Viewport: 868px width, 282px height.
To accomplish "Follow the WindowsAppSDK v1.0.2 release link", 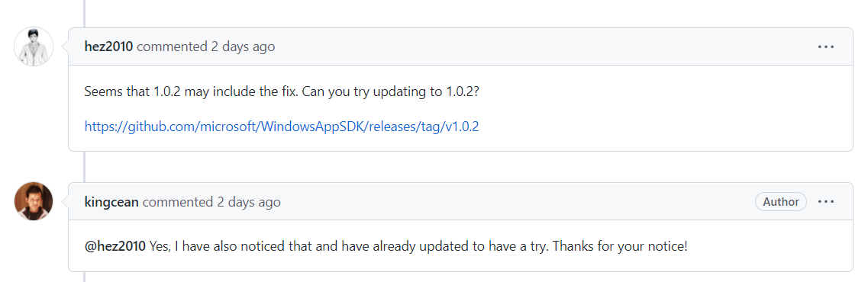I will (x=281, y=127).
